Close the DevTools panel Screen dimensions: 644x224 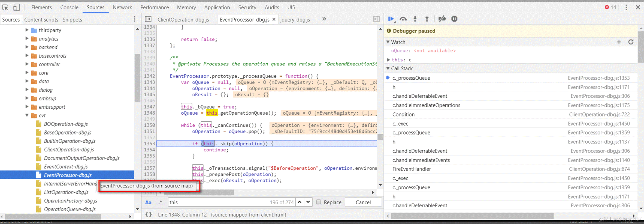(638, 7)
